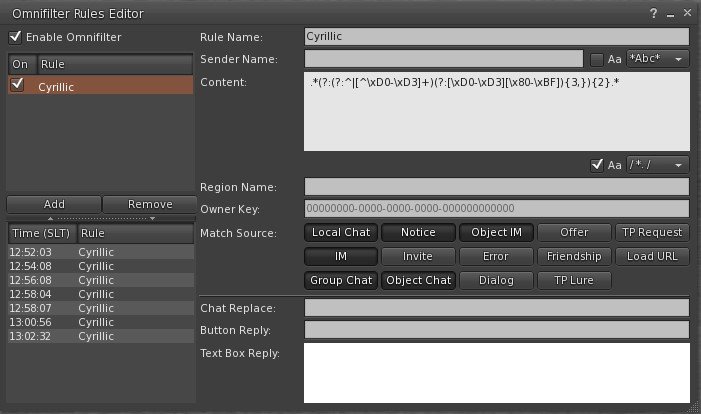Select the 13:00:56 Cyrillic log entry
This screenshot has height=414, width=701.
pos(101,322)
